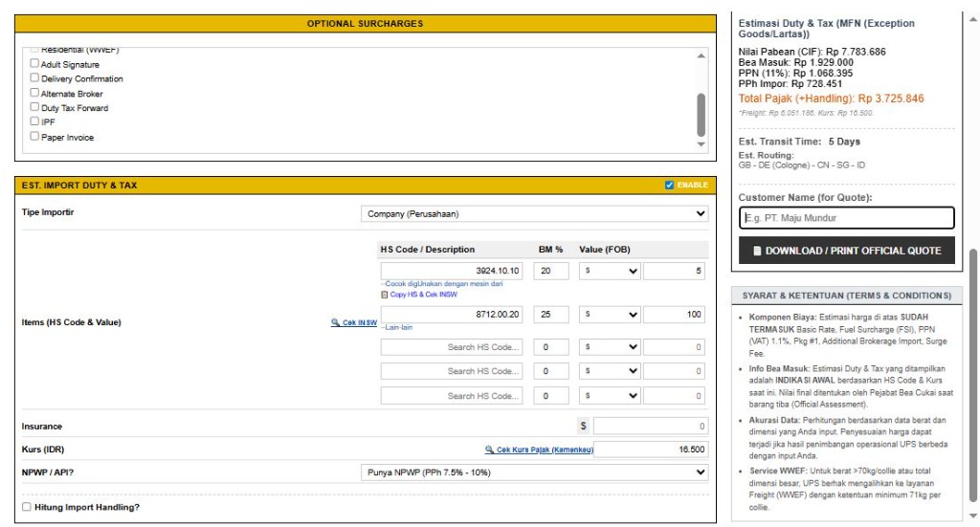Check the Hitung Import Handling option
This screenshot has width=980, height=527.
point(26,507)
